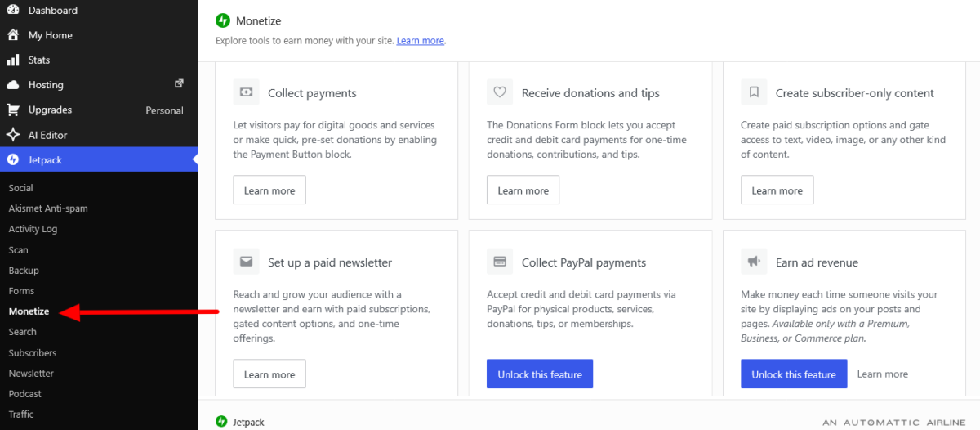Select Monetize in the Jetpack submenu

29,311
